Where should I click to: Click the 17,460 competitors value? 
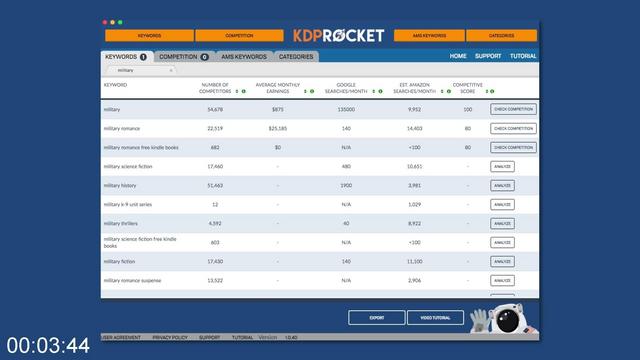click(x=215, y=167)
